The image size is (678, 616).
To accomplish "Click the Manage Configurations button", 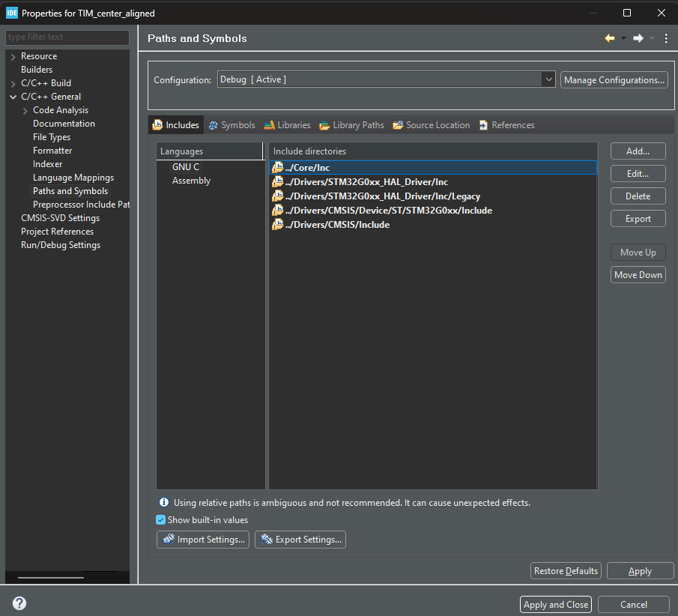I will point(614,79).
